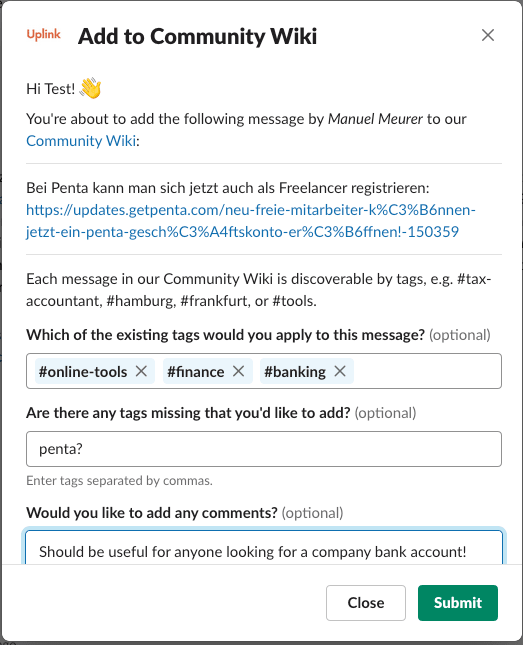Open the getpenta.com updates URL
Image resolution: width=523 pixels, height=645 pixels.
pos(251,220)
